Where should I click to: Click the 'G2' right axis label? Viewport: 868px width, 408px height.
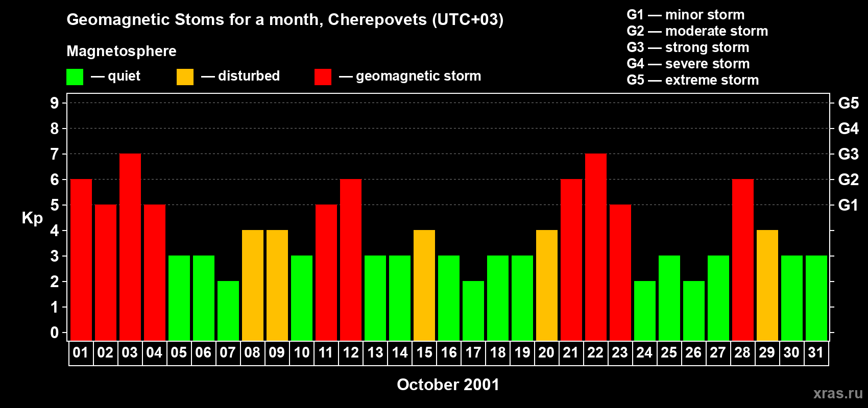tap(849, 180)
